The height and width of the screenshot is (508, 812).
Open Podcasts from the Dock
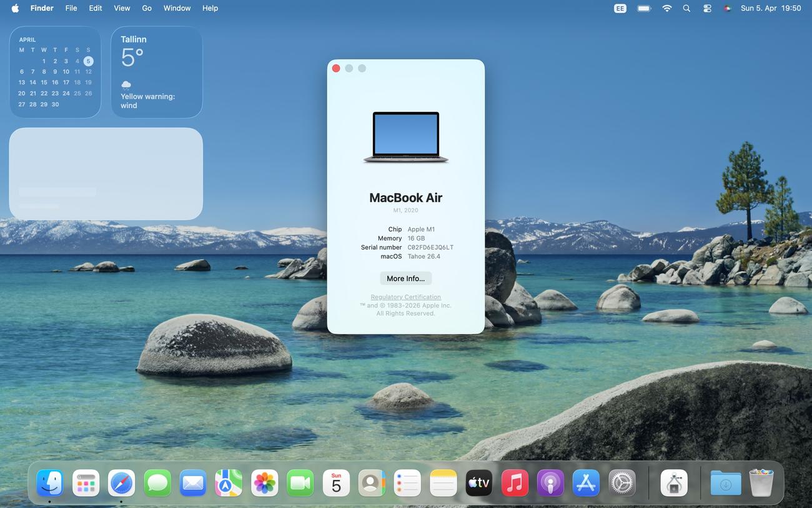tap(550, 483)
